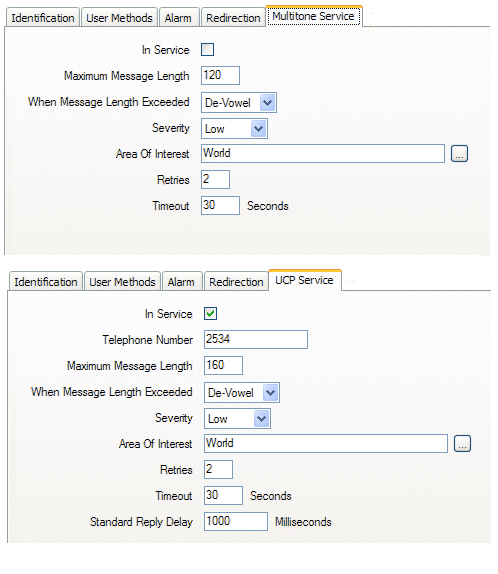
Task: Select the UCP Service tab
Action: (x=304, y=280)
